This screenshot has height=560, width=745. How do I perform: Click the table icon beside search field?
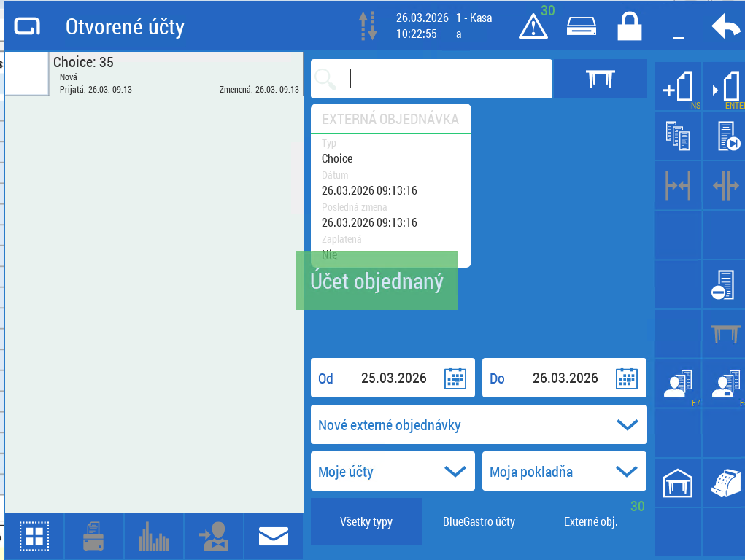pyautogui.click(x=600, y=79)
